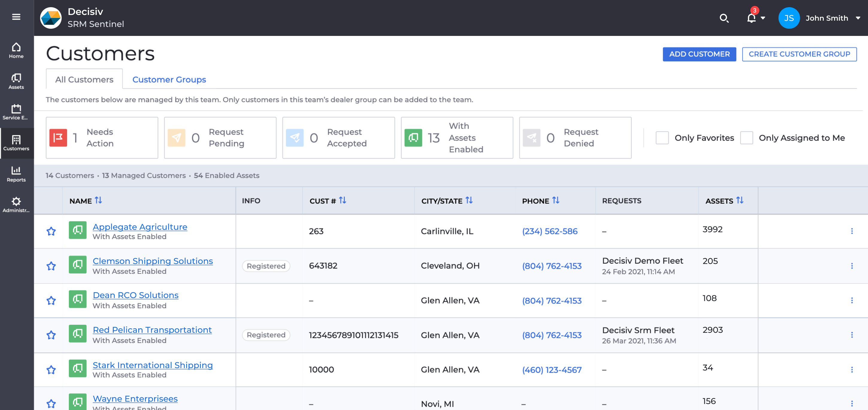Open Applegate Agriculture customer link
Image resolution: width=868 pixels, height=410 pixels.
point(140,227)
